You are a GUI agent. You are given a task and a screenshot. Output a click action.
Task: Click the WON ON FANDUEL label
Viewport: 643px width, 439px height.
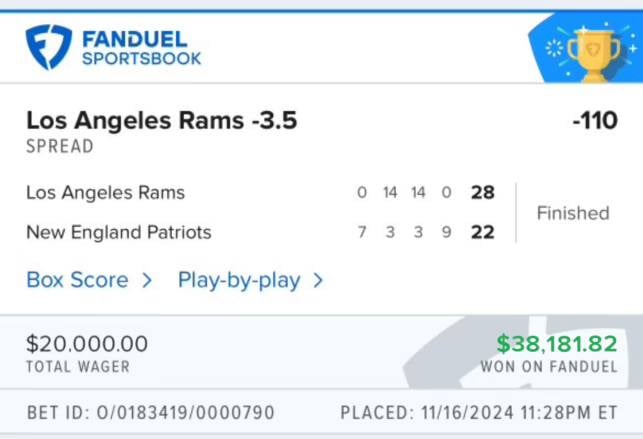(x=549, y=366)
